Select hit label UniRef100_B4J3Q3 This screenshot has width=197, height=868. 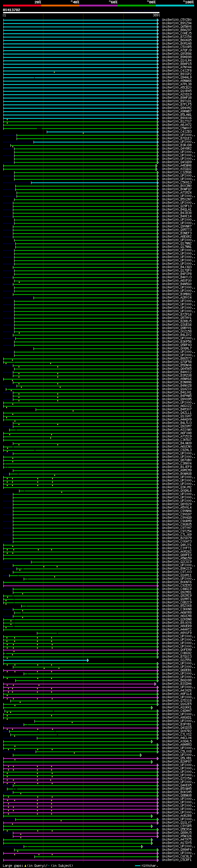(x=177, y=267)
